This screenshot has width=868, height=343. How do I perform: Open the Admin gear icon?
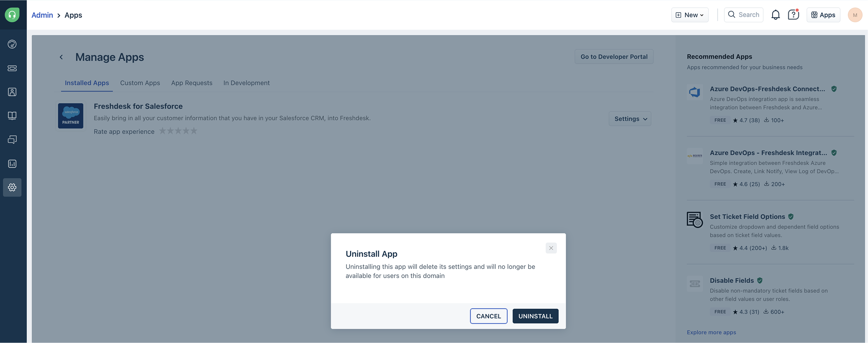12,187
